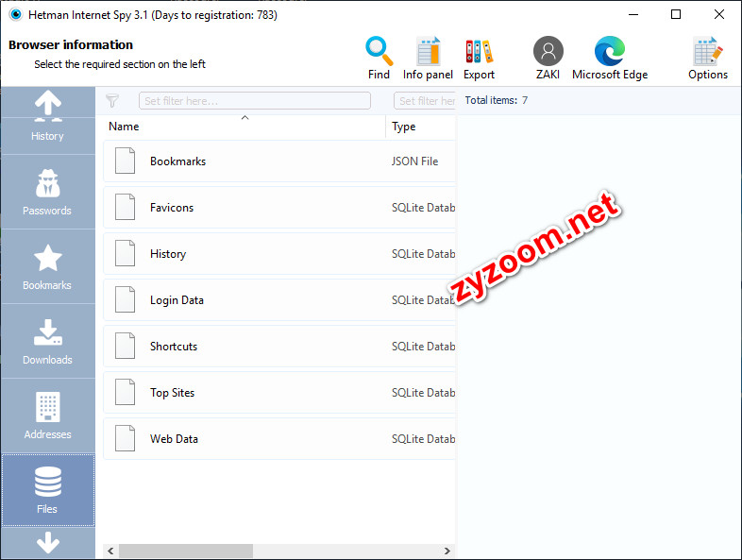Select the Favicons file name
The image size is (742, 560).
coord(172,208)
